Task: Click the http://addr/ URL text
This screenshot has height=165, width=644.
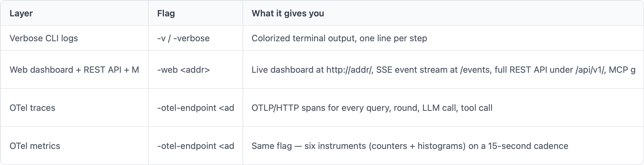Action: coord(350,70)
